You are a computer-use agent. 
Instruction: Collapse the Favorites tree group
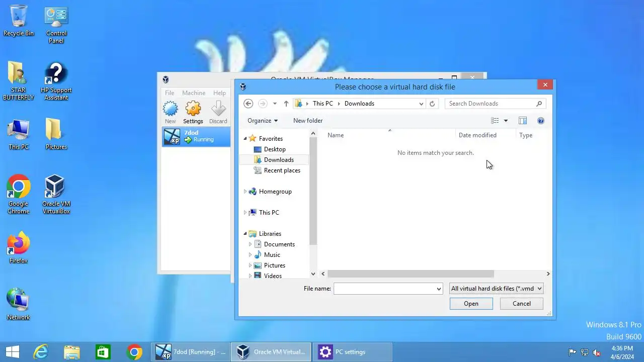(x=246, y=139)
